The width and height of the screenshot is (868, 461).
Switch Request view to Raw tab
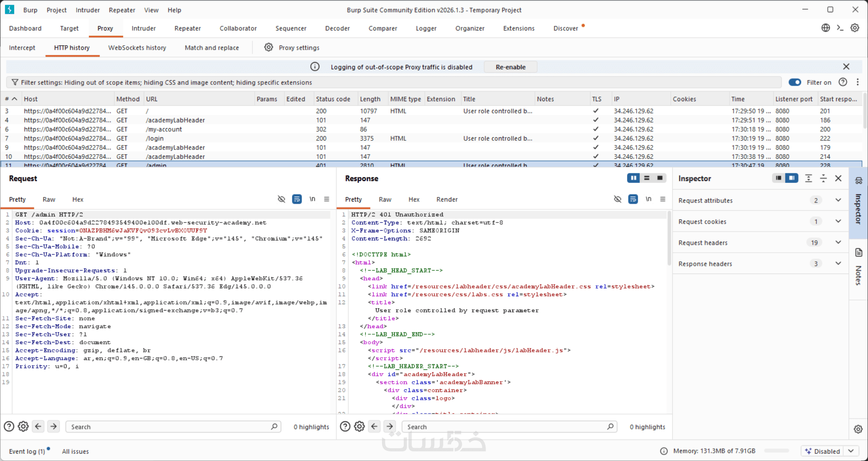pos(49,199)
